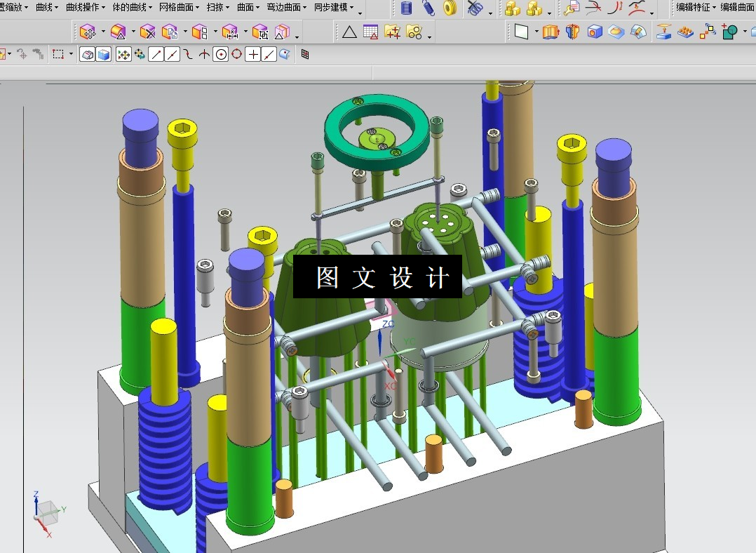Viewport: 756px width, 553px height.
Task: Click the Copy Face cube icon
Action: tap(170, 32)
